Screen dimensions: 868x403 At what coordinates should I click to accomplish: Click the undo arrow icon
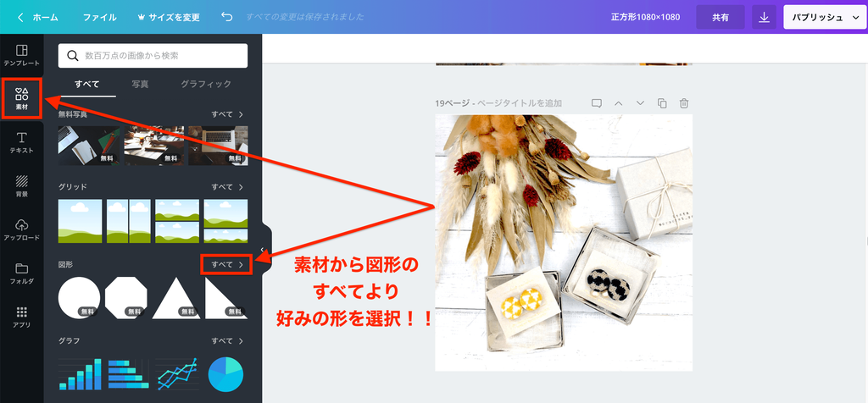pos(227,17)
